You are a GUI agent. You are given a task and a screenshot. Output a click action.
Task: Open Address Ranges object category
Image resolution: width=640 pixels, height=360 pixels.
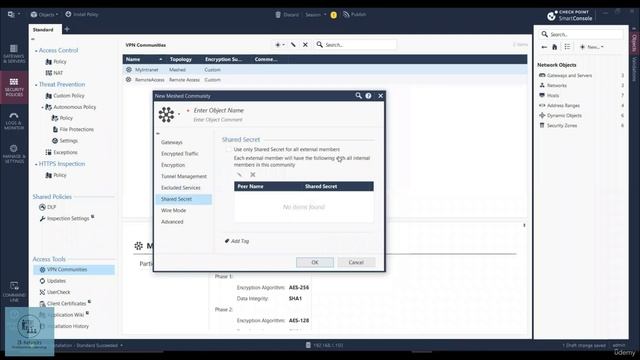pos(563,106)
